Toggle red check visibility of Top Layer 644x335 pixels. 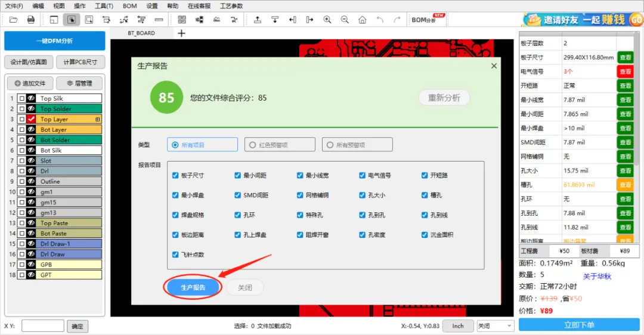pos(31,119)
